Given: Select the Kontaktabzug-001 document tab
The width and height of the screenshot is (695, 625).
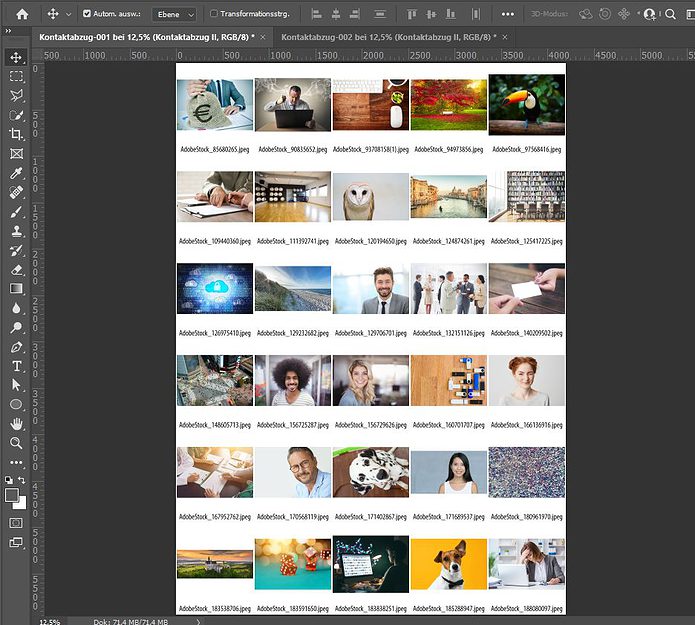Looking at the screenshot, I should click(145, 37).
